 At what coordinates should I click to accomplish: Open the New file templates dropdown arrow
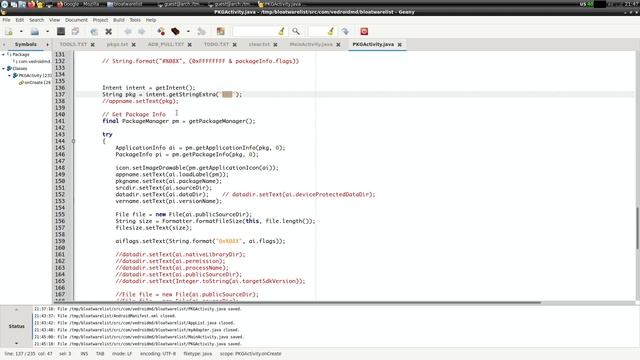[x=21, y=31]
